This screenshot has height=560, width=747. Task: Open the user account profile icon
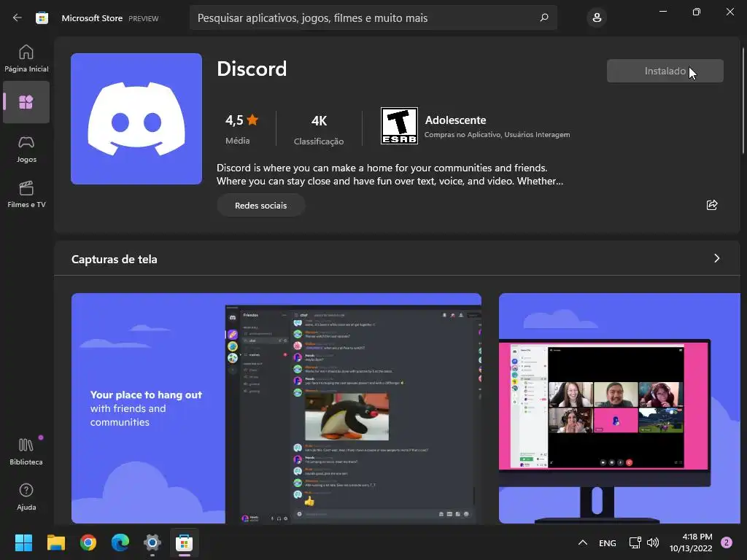597,18
